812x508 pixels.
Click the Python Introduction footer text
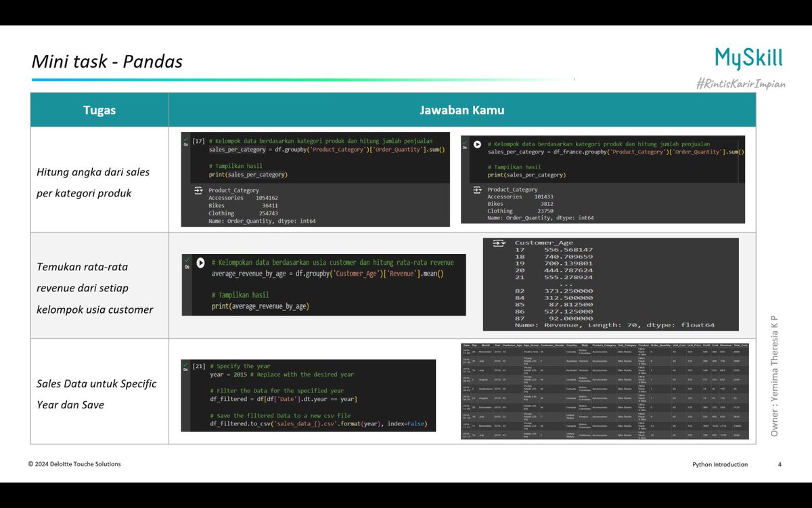pyautogui.click(x=720, y=465)
